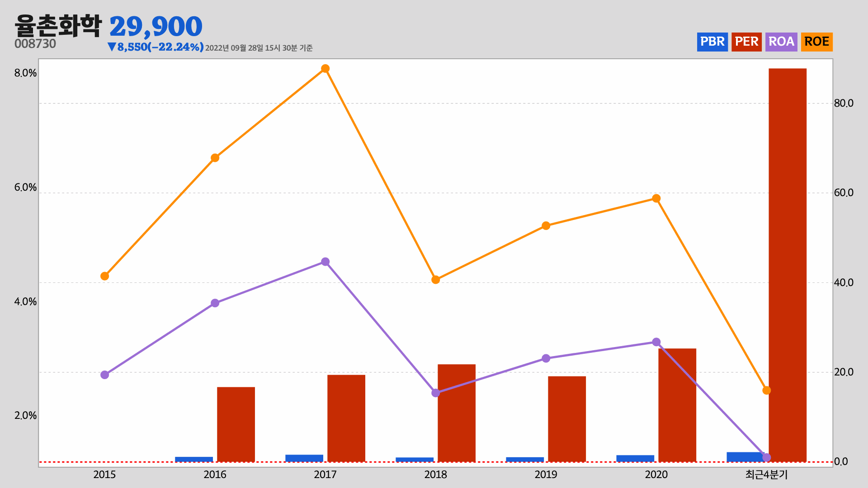
Task: Click the 최근4분기 x-axis label
Action: (766, 474)
